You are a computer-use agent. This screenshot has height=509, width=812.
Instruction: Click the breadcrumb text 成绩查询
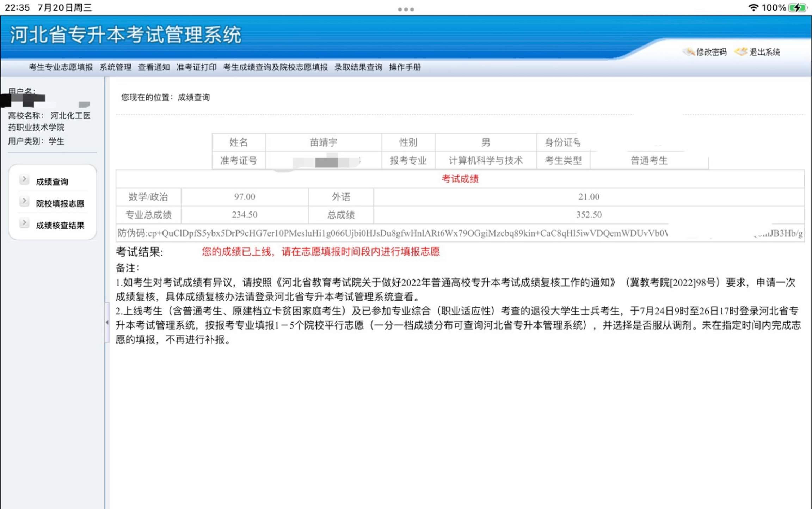click(x=193, y=97)
